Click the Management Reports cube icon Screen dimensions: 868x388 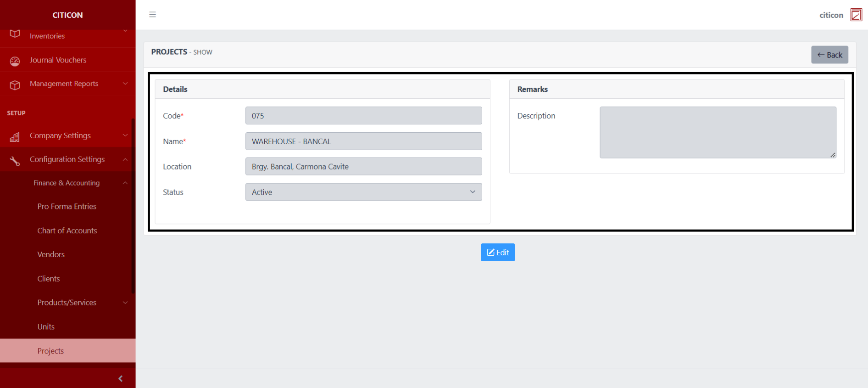(x=15, y=85)
